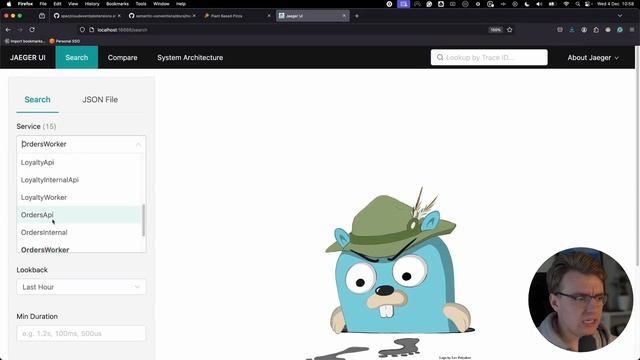Expand the About Jaeger menu
This screenshot has height=360, width=640.
(593, 58)
